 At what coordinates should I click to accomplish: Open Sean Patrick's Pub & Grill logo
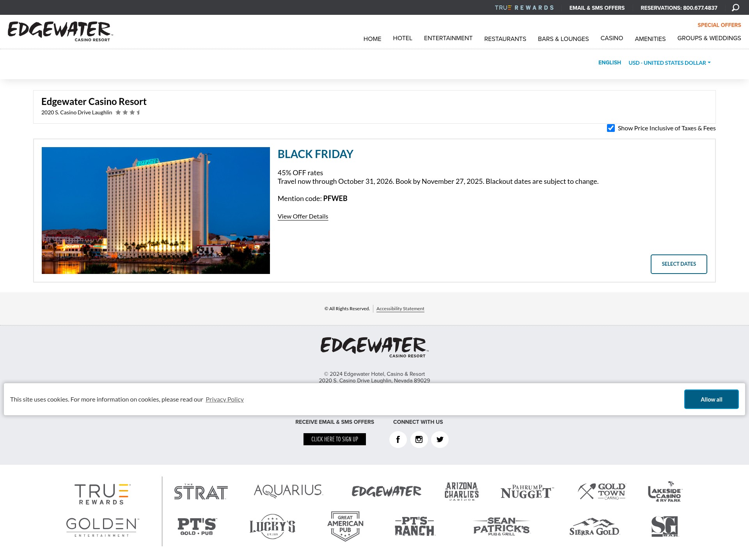coord(502,526)
